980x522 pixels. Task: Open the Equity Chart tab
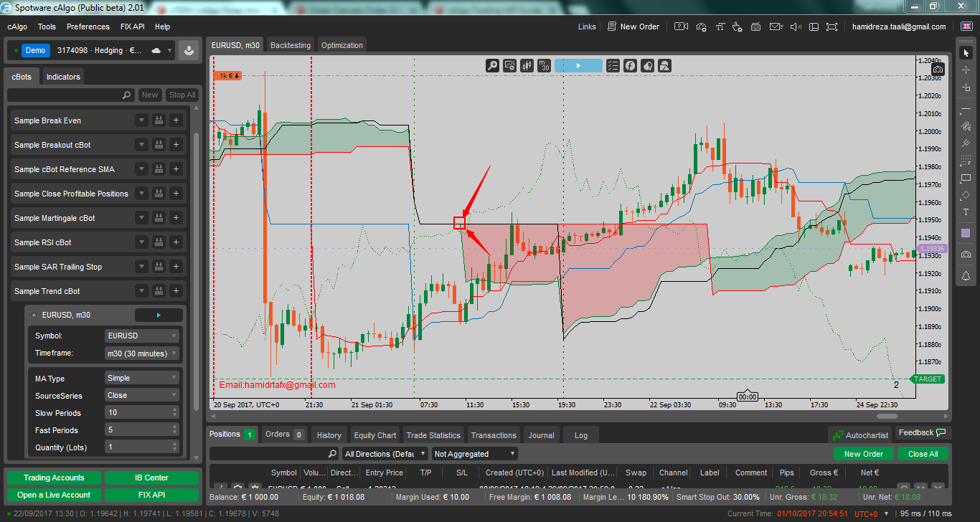pos(375,435)
